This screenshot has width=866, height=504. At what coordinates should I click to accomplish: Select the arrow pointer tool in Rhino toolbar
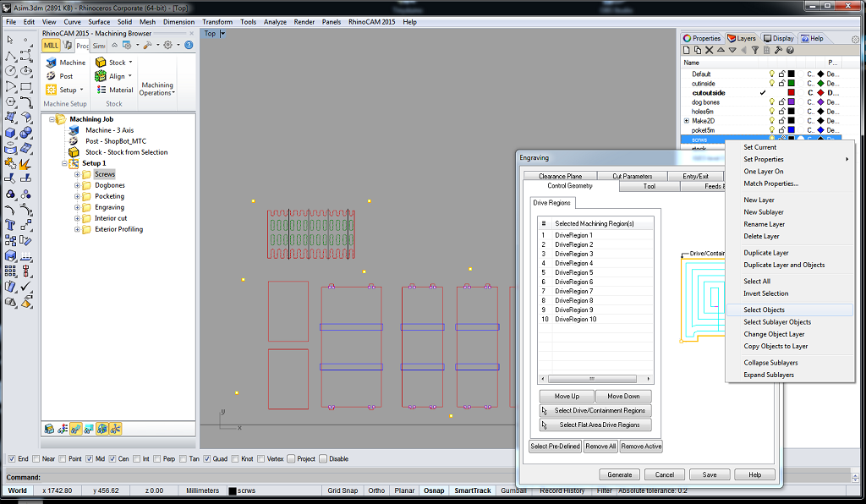click(10, 40)
